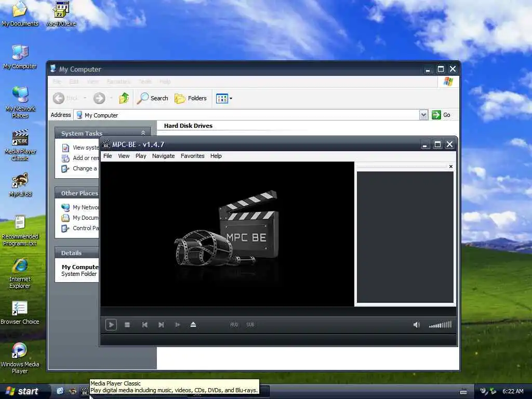This screenshot has width=532, height=399.
Task: Open the View menu in MPC-BE
Action: (x=124, y=156)
